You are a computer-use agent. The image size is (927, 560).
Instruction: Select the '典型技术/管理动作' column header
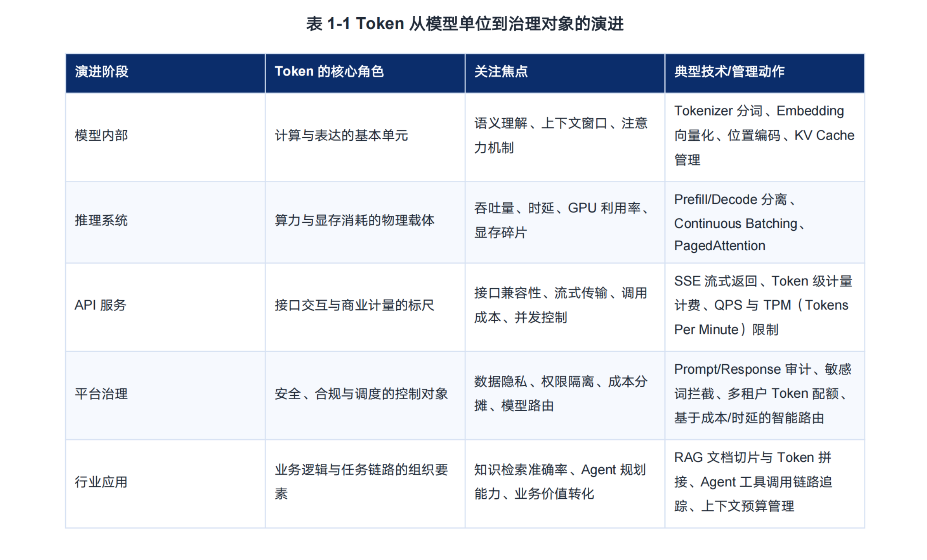pyautogui.click(x=765, y=73)
